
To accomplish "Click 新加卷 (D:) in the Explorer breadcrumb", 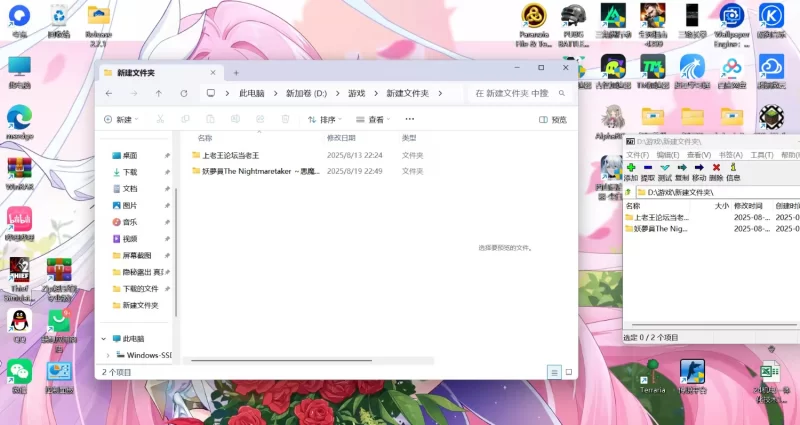I will [306, 93].
